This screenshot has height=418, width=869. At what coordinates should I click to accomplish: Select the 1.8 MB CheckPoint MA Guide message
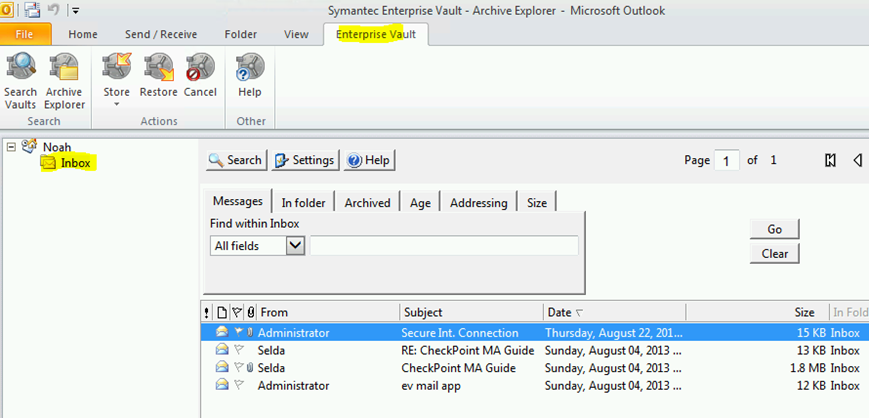pos(534,368)
